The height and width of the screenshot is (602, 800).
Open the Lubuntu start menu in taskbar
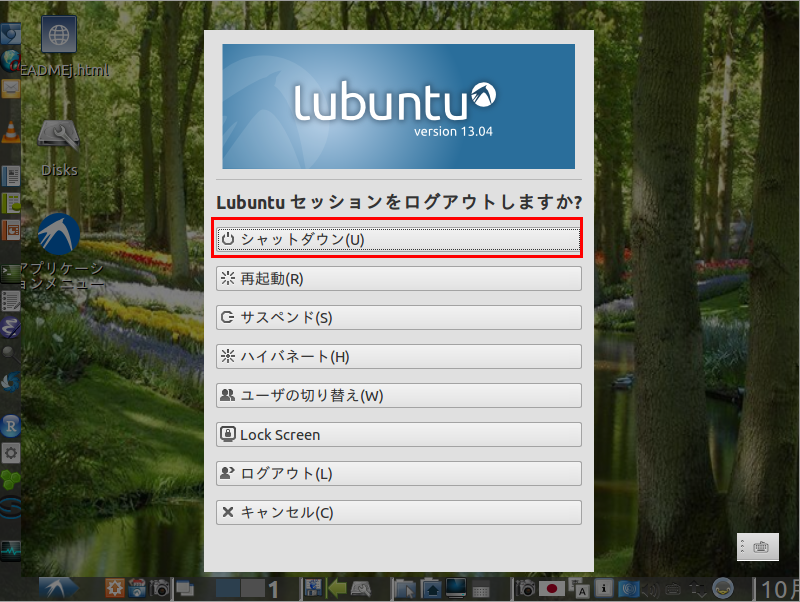58,589
